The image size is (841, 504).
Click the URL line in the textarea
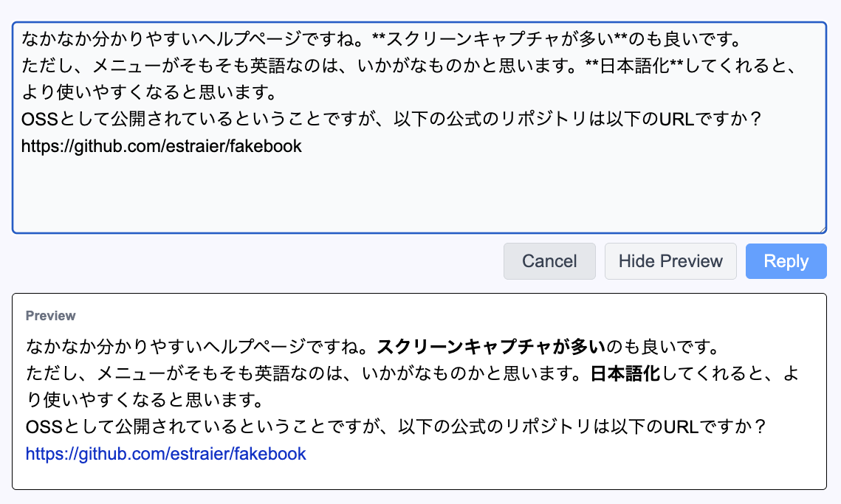[x=161, y=146]
